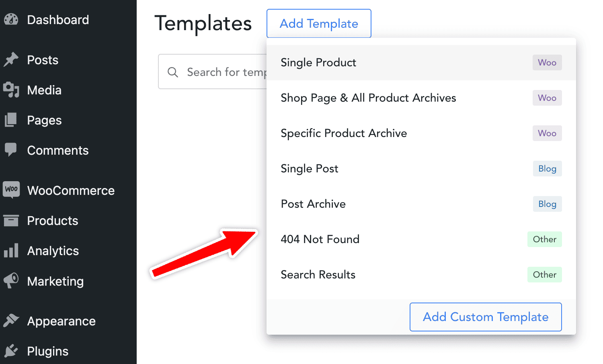Pick the Single Post blog template
603x364 pixels.
421,169
